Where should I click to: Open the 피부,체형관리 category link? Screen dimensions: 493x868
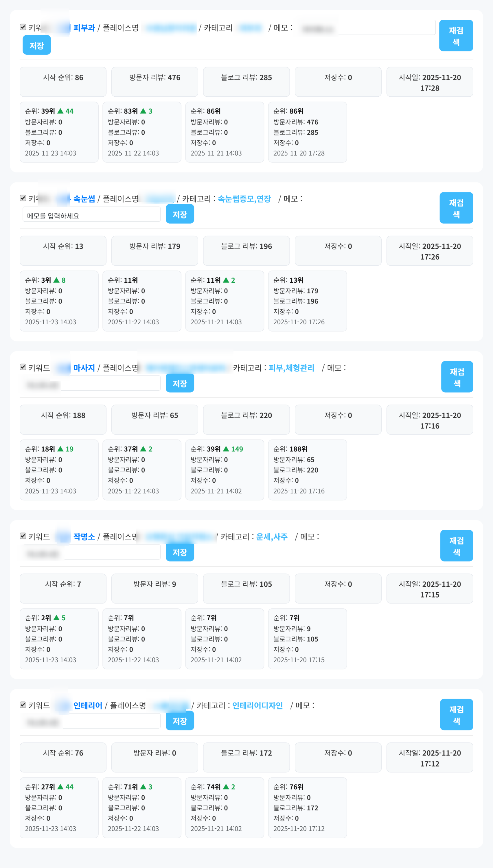[x=291, y=368]
